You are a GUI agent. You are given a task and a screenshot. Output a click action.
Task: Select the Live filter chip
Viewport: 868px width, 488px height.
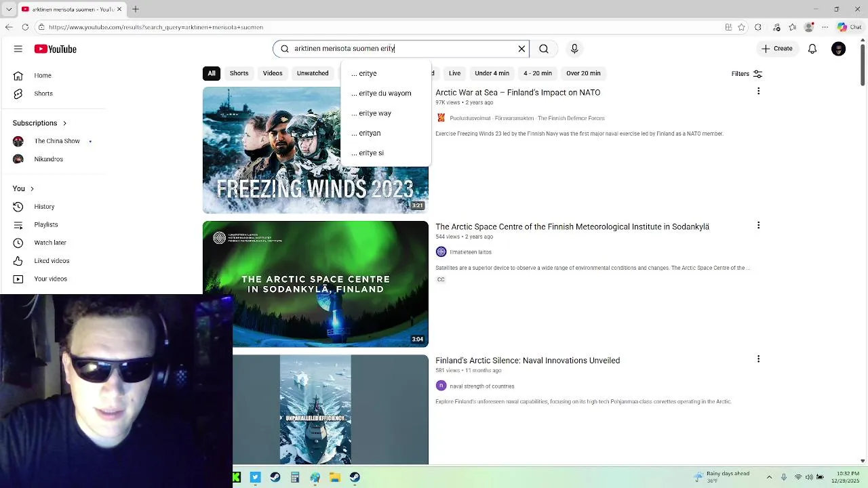pyautogui.click(x=454, y=73)
